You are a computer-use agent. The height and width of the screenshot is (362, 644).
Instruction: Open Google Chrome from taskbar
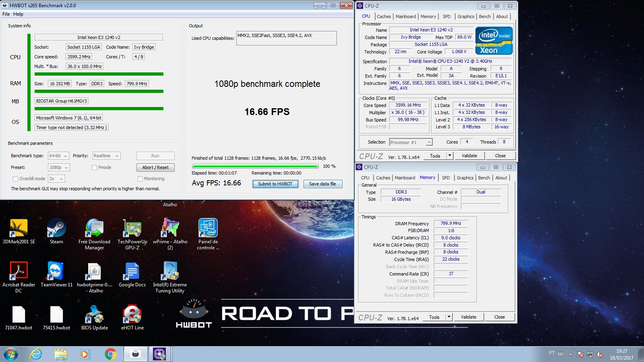[110, 354]
